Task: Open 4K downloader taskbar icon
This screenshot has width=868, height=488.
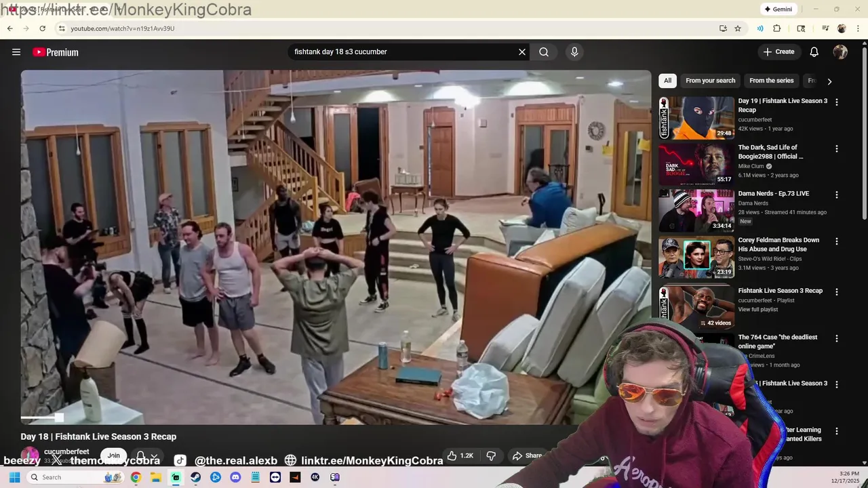Action: pyautogui.click(x=315, y=477)
